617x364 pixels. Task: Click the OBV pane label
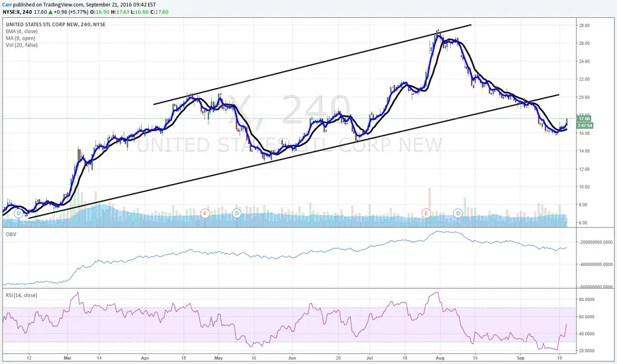point(11,234)
